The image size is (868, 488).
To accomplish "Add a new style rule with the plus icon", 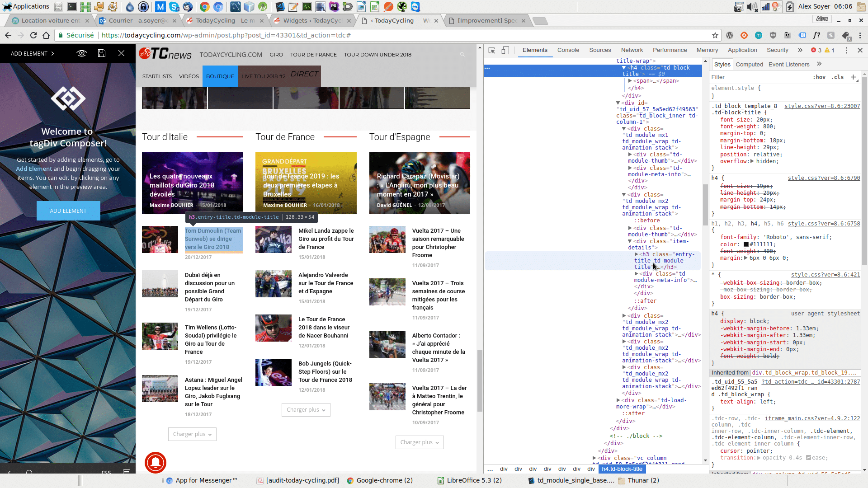I will pyautogui.click(x=854, y=77).
